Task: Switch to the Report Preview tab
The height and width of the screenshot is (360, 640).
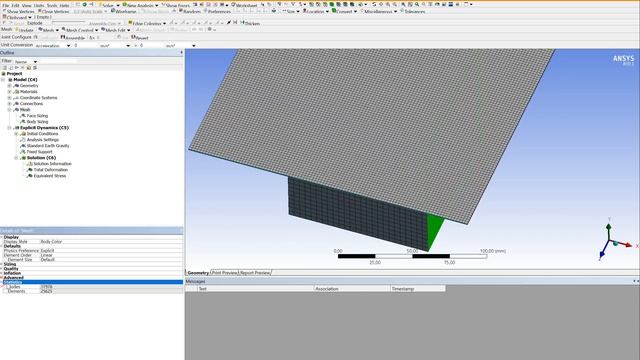Action: coord(255,273)
